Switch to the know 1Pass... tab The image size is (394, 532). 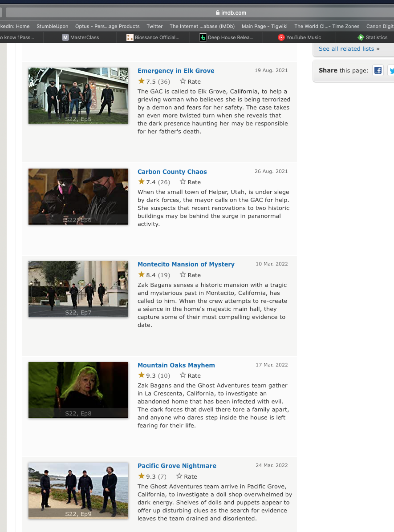tap(22, 37)
